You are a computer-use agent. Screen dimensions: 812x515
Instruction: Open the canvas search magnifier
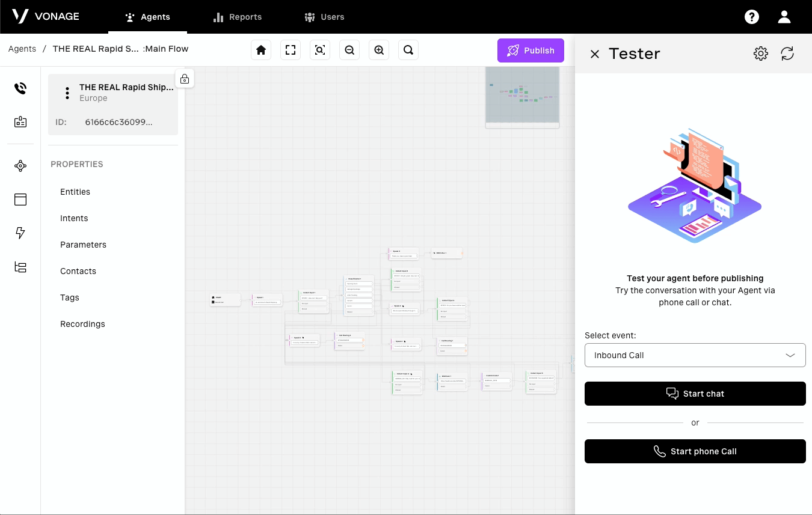click(x=408, y=50)
